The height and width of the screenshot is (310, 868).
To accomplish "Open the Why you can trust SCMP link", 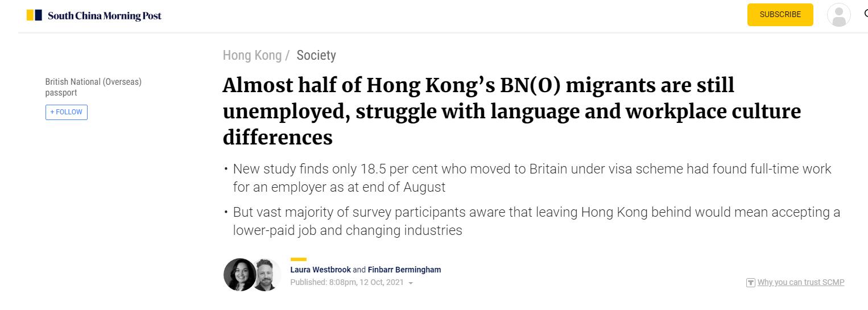I will pos(801,282).
